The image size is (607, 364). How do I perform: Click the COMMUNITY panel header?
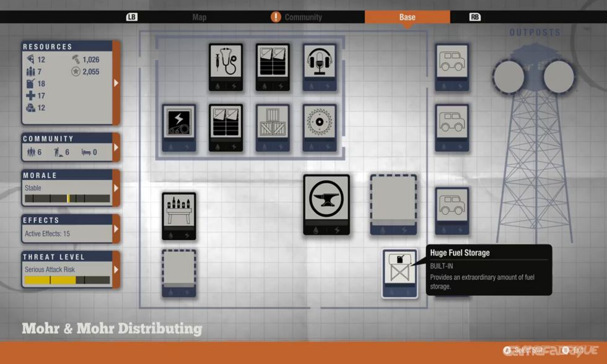[67, 139]
